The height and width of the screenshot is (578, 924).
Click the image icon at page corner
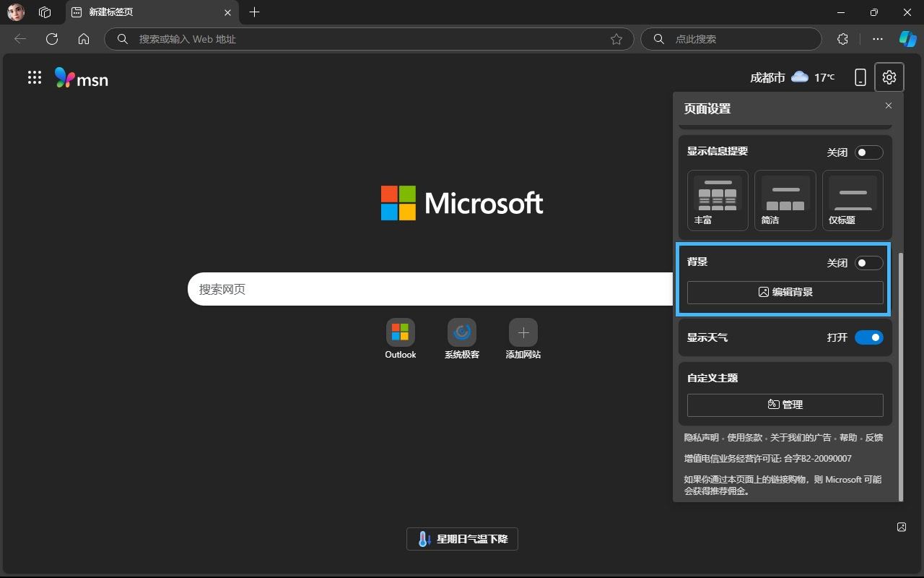pos(902,527)
